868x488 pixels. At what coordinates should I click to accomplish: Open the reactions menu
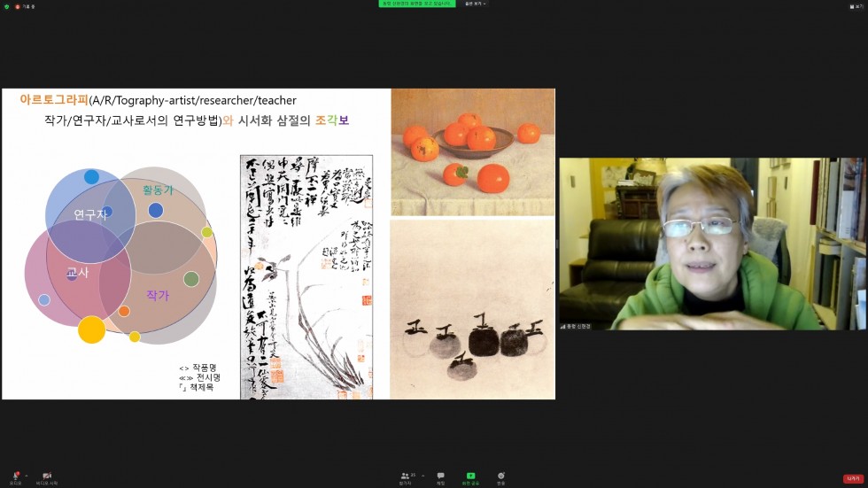[501, 476]
